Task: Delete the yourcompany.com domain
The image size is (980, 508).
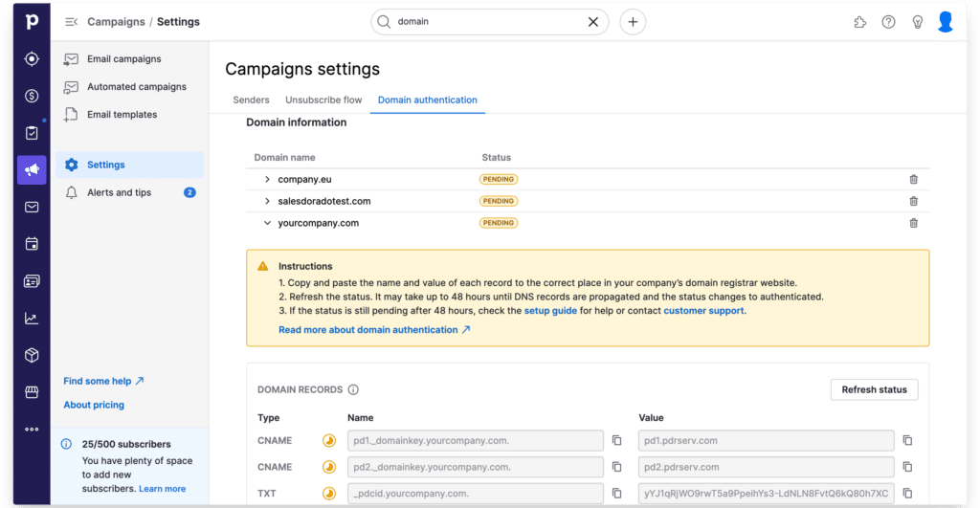Action: (x=913, y=223)
